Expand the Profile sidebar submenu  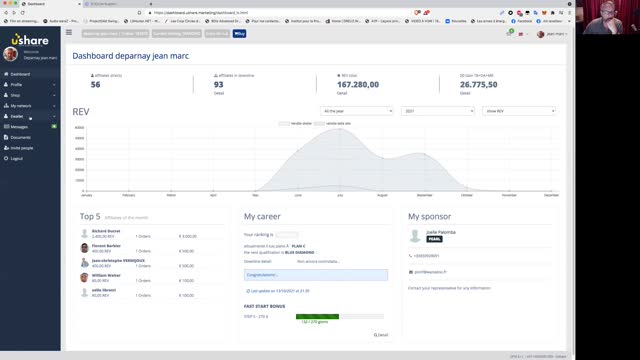click(30, 85)
